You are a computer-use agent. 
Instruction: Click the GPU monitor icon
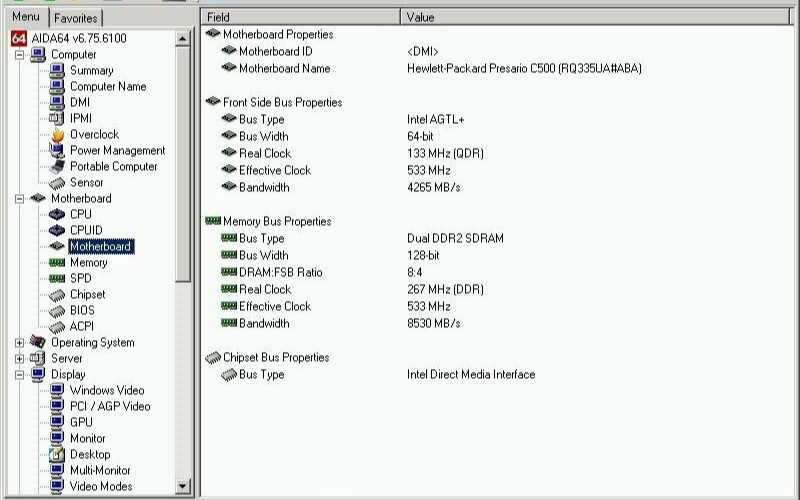click(x=57, y=422)
